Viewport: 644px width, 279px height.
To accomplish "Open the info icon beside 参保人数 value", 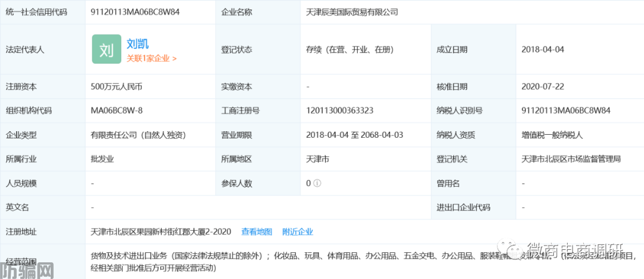I will click(x=317, y=183).
